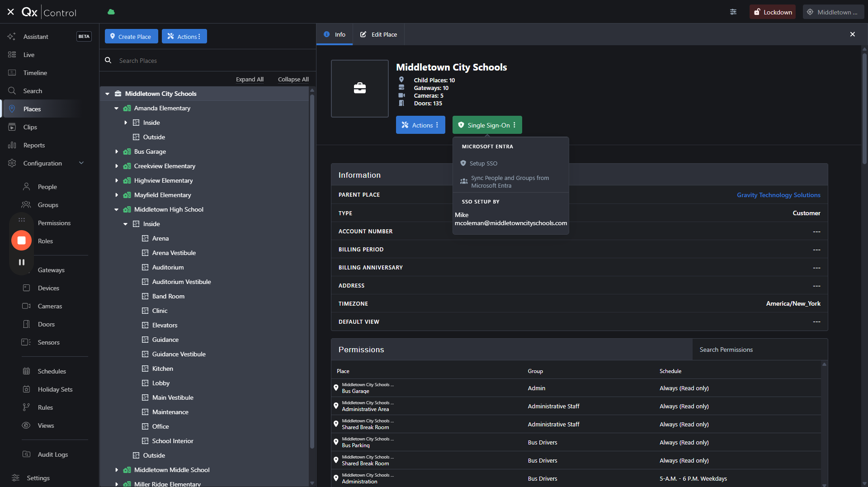Image resolution: width=868 pixels, height=487 pixels.
Task: Close the navigation with the X icon
Action: click(x=11, y=12)
